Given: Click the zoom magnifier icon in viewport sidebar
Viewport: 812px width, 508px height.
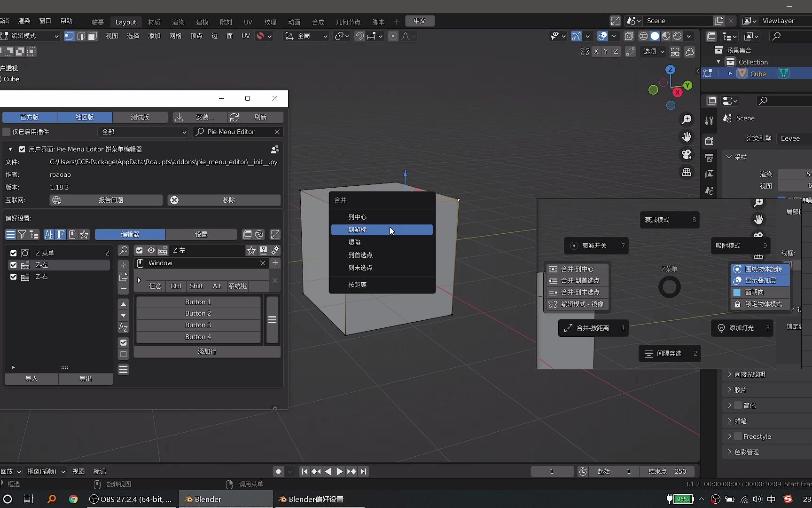Looking at the screenshot, I should 687,119.
